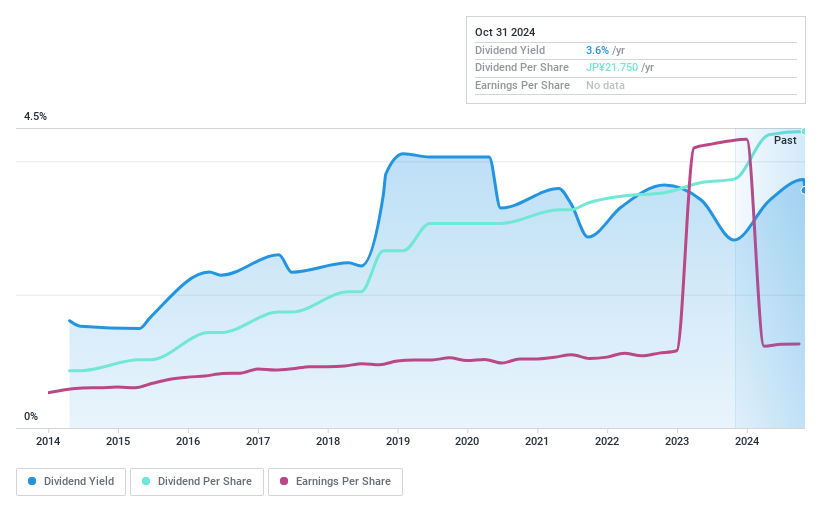
Task: Click the 2022 x-axis label
Action: tap(607, 441)
